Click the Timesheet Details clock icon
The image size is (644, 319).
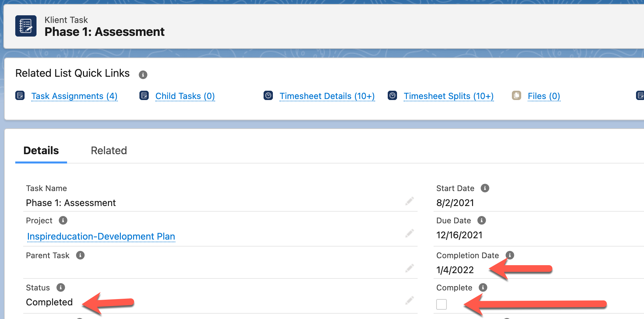pyautogui.click(x=268, y=95)
